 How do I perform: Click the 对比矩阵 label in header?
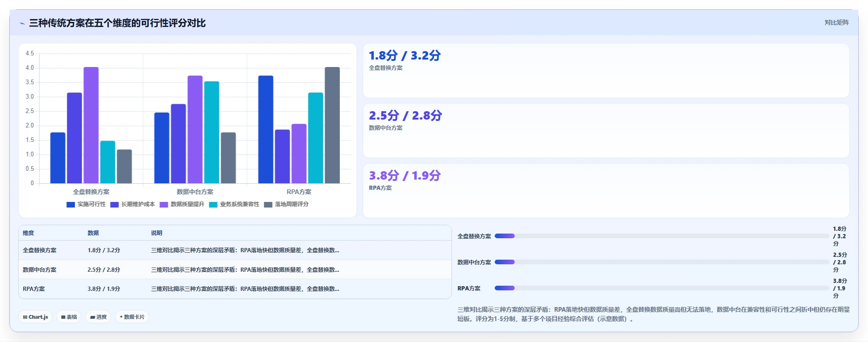tap(837, 22)
